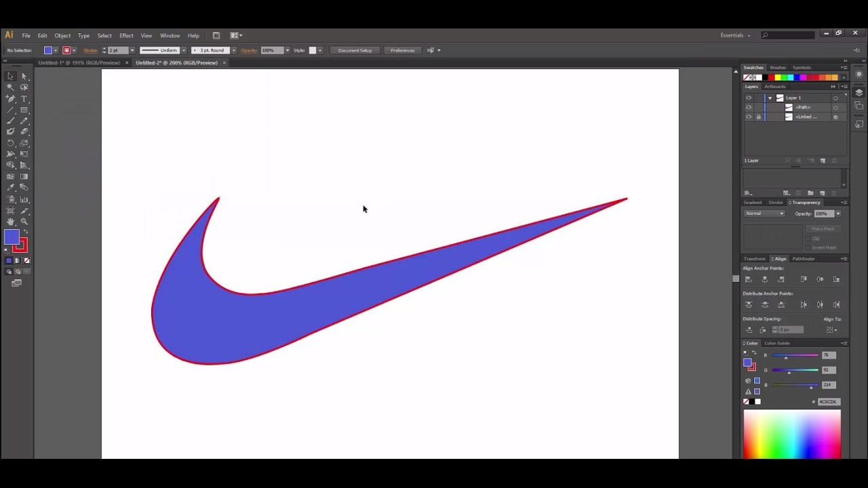Select the Magic Wand tool
Screen dimensions: 868x488
pos(11,87)
